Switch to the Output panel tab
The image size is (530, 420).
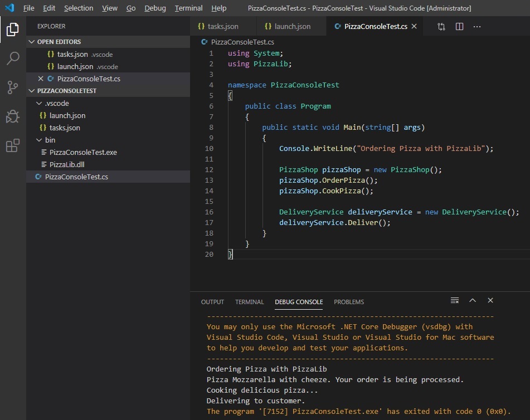tap(212, 302)
